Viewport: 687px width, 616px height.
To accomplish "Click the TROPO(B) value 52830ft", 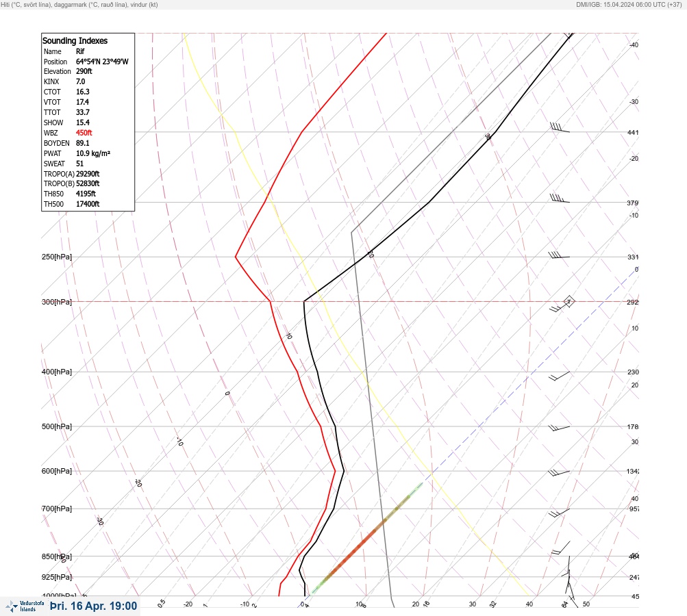I will pos(88,183).
